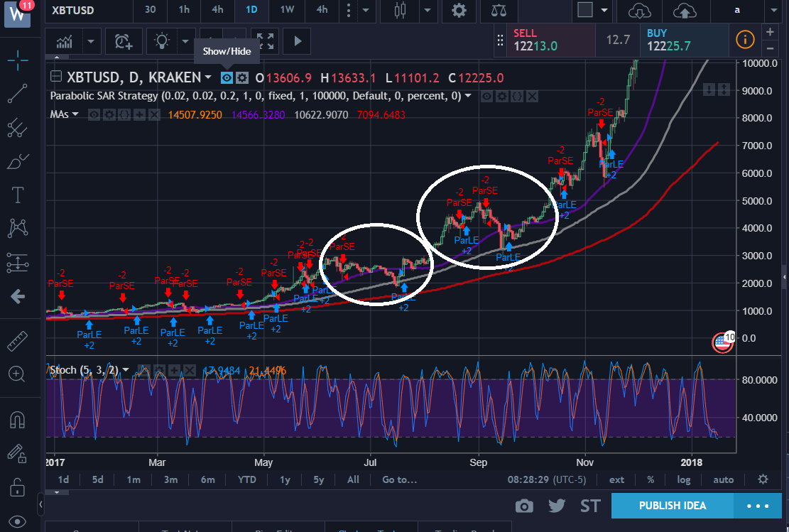Click the SELL 12213.0 button
Screen dimensions: 789x532
[551, 40]
